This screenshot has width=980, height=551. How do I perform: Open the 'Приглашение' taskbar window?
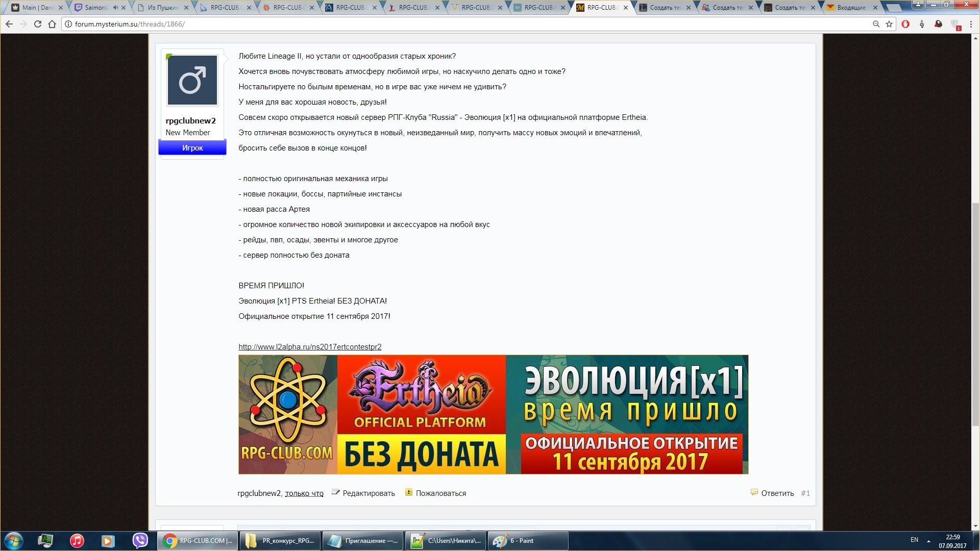point(363,541)
